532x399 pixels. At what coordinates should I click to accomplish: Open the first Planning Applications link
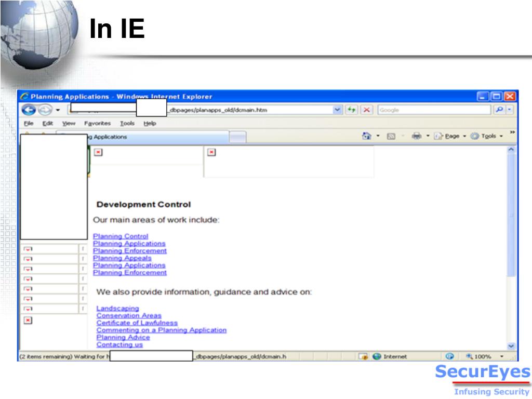129,244
